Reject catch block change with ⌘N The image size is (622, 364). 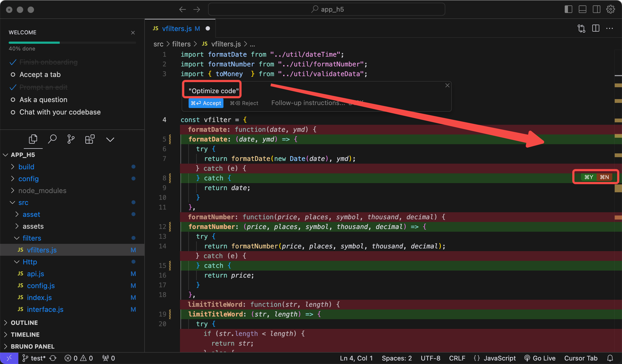604,177
